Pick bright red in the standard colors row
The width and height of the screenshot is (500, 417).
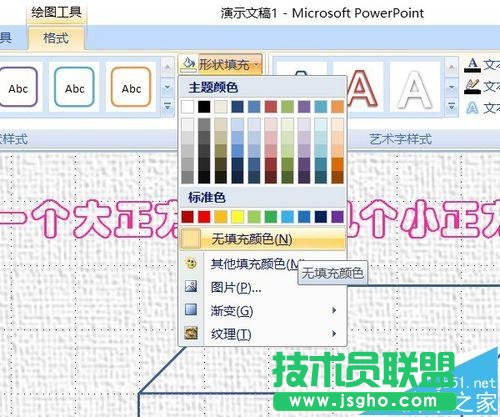(204, 217)
